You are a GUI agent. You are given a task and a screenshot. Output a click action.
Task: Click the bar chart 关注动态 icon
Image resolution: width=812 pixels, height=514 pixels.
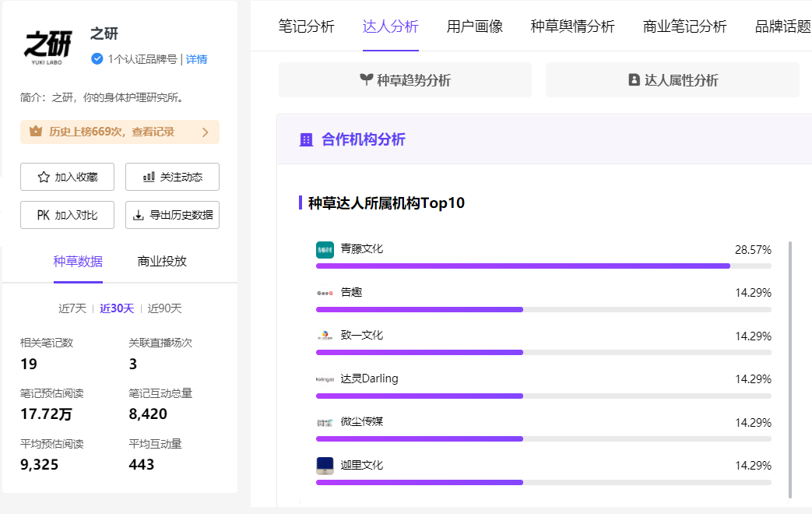pos(149,177)
